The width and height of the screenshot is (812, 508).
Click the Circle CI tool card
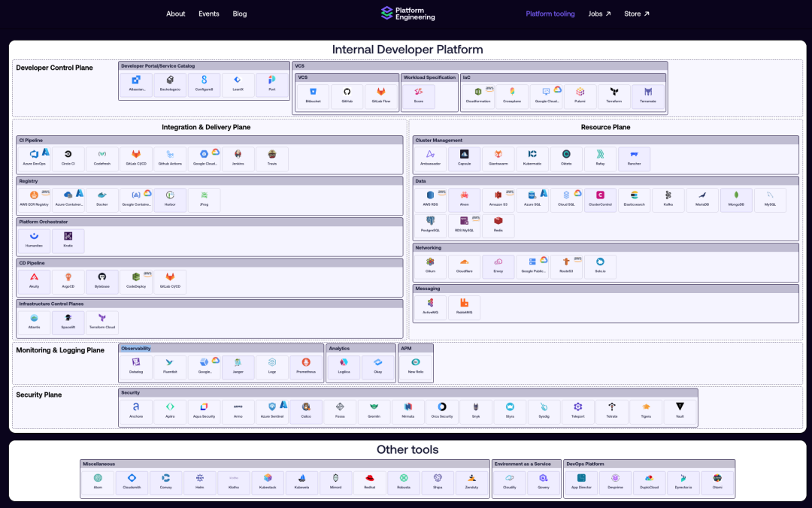(x=68, y=158)
